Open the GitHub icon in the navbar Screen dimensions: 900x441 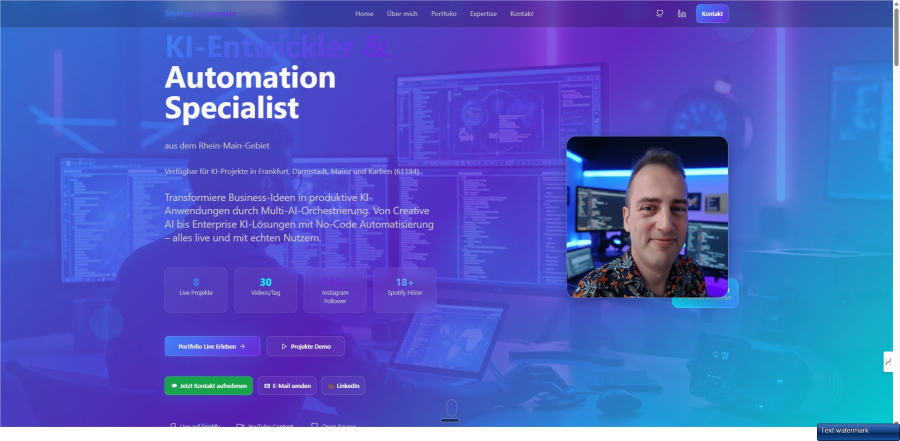660,14
